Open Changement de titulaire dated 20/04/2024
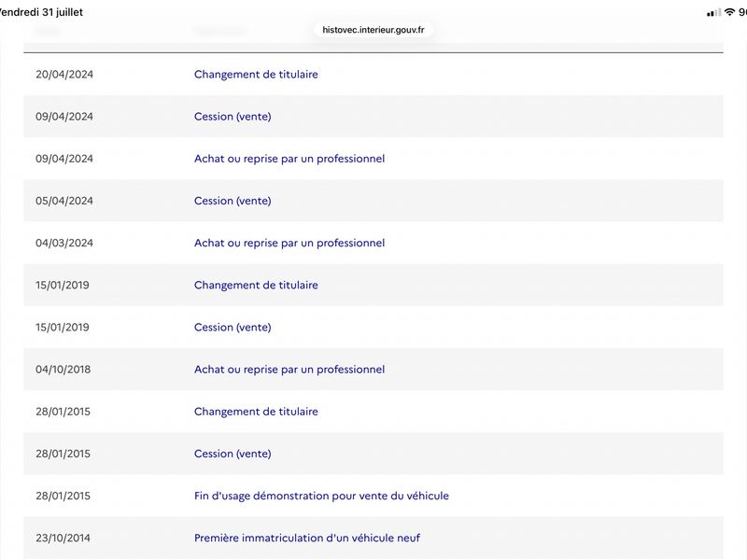The height and width of the screenshot is (560, 747). point(256,75)
